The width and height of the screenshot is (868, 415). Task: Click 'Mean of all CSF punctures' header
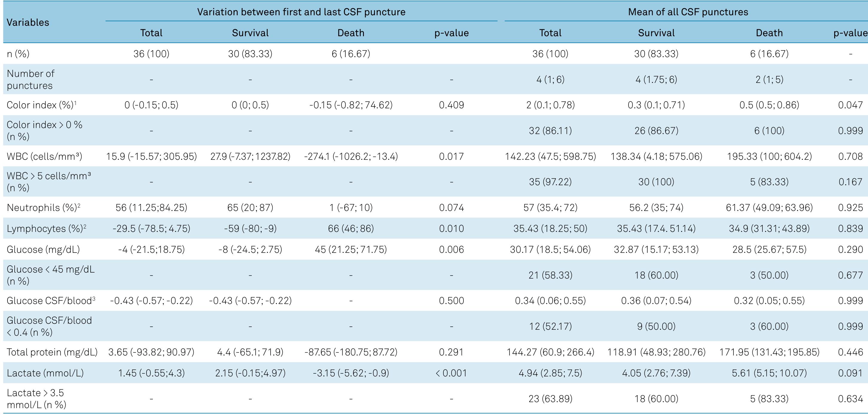[x=688, y=12]
